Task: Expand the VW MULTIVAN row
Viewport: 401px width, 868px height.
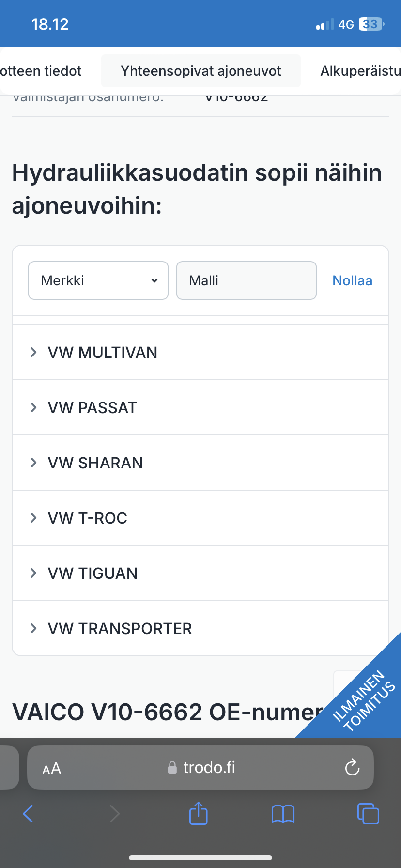Action: (x=103, y=353)
